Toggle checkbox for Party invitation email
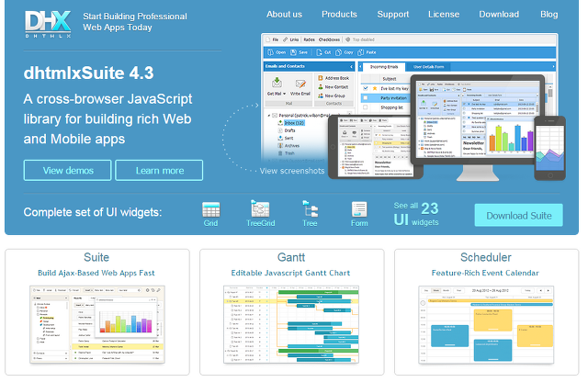Image resolution: width=588 pixels, height=382 pixels. coord(366,98)
